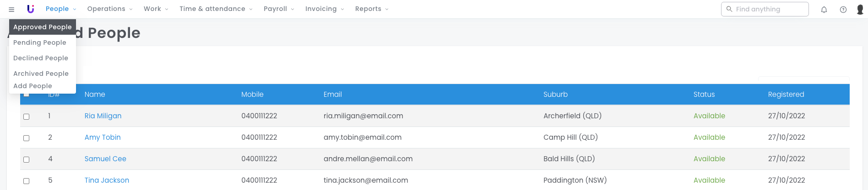Open the user profile avatar
Viewport: 868px width, 190px height.
point(860,10)
